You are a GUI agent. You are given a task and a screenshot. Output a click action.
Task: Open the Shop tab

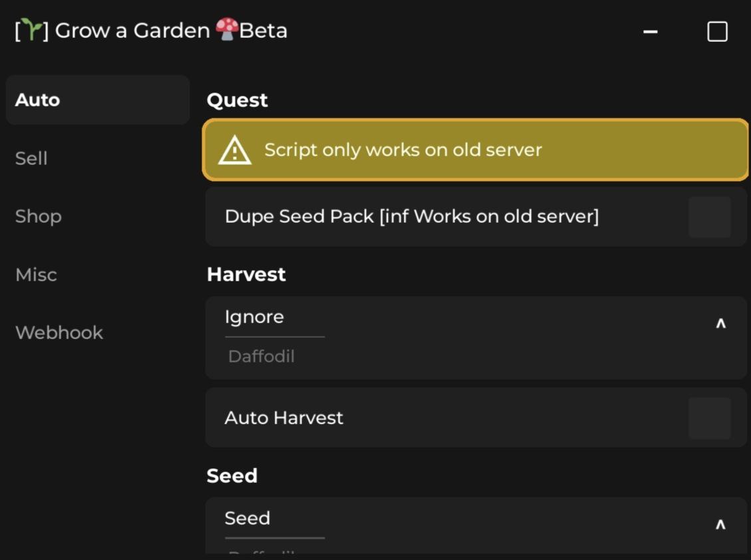39,216
